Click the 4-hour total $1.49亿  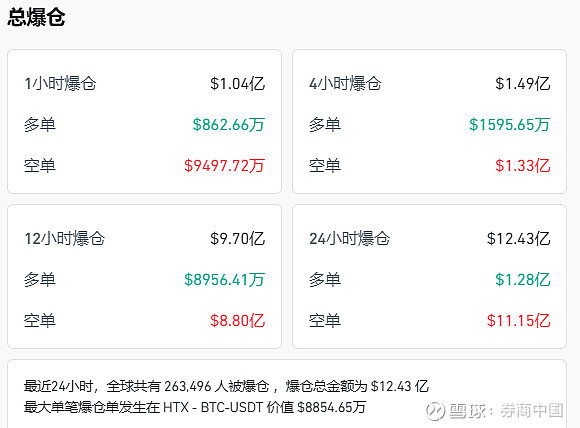click(523, 84)
